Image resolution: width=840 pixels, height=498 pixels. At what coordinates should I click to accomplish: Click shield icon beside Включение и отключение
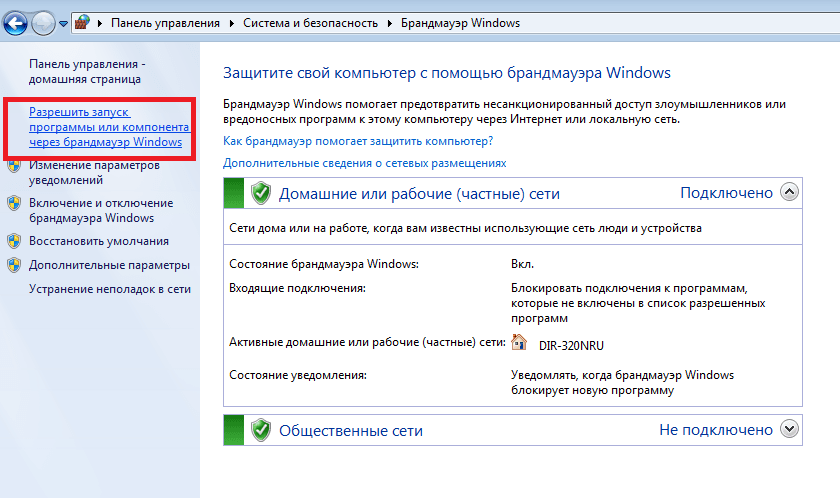click(14, 203)
